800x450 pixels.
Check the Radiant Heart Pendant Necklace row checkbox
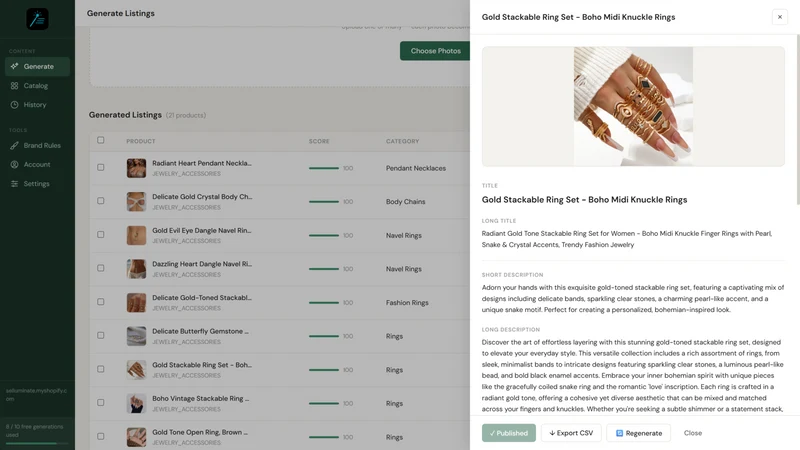point(101,167)
